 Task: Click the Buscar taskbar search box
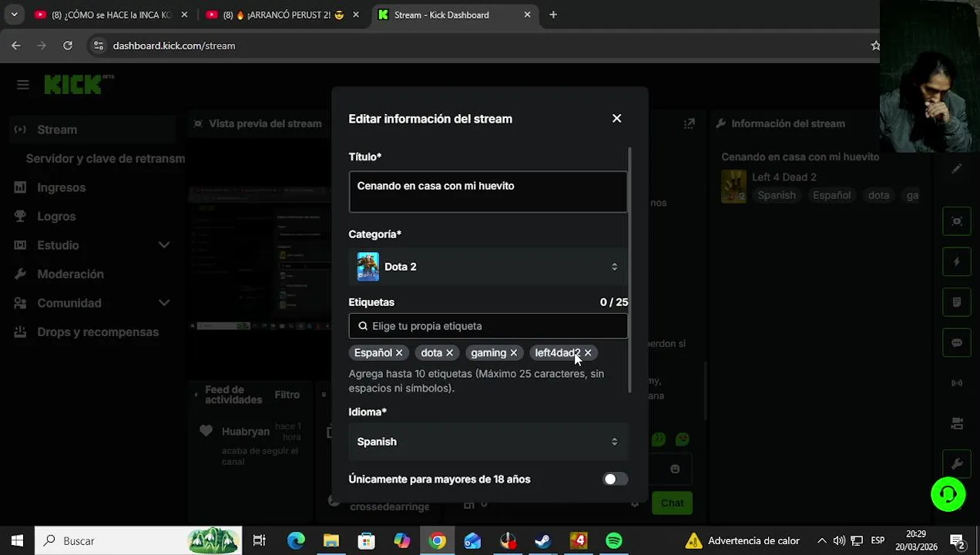point(139,541)
